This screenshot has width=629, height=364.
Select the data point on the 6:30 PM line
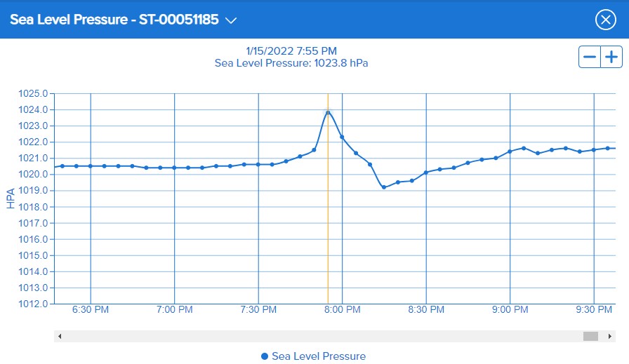point(91,166)
